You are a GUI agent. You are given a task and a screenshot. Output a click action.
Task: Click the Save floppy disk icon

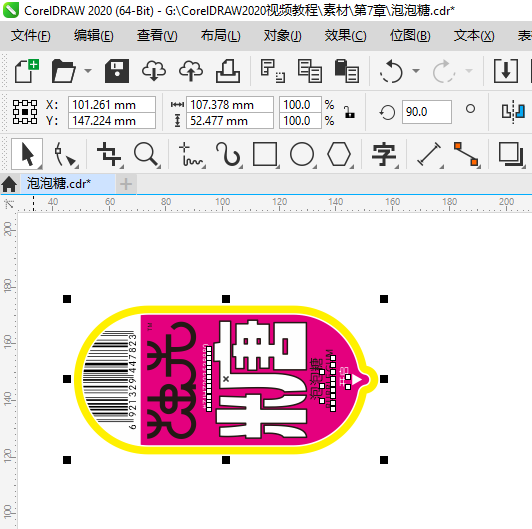coord(117,71)
